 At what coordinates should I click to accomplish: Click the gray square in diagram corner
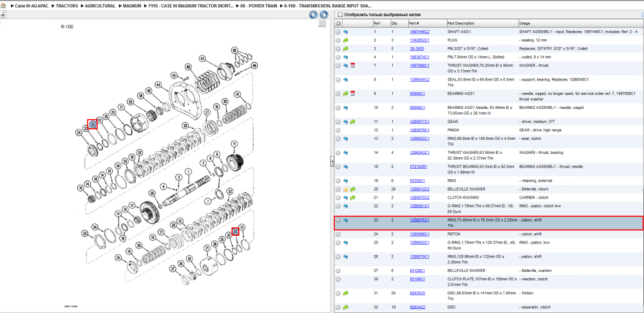tap(323, 24)
